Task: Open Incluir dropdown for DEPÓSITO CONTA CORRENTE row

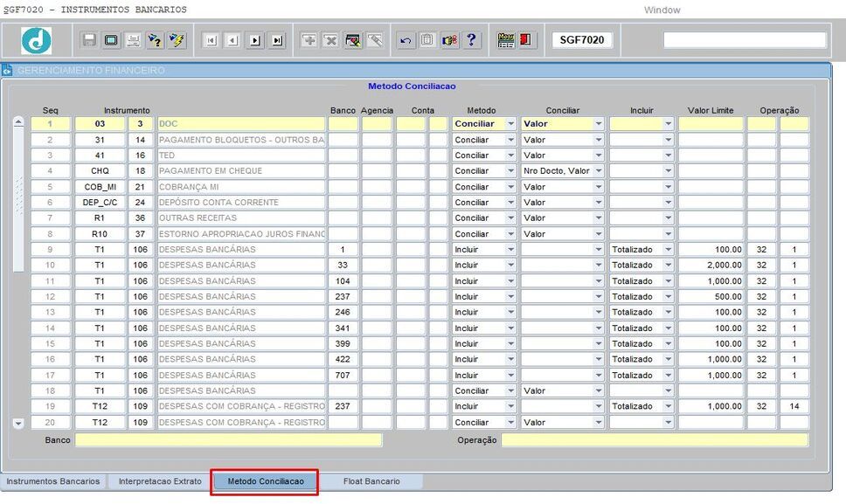Action: [668, 203]
